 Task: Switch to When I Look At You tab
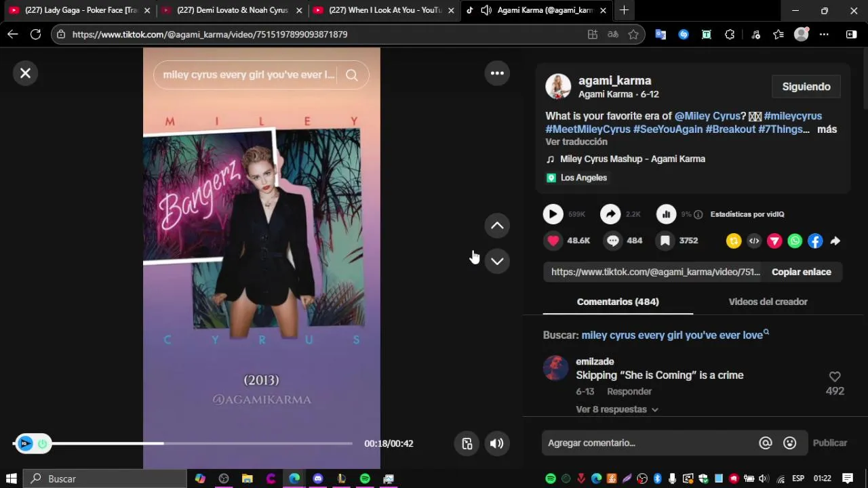pos(385,10)
